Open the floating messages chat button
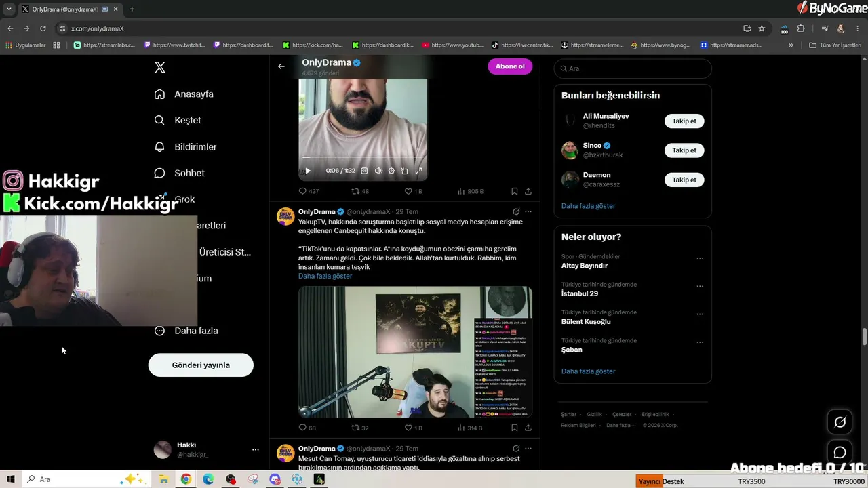 (x=840, y=452)
